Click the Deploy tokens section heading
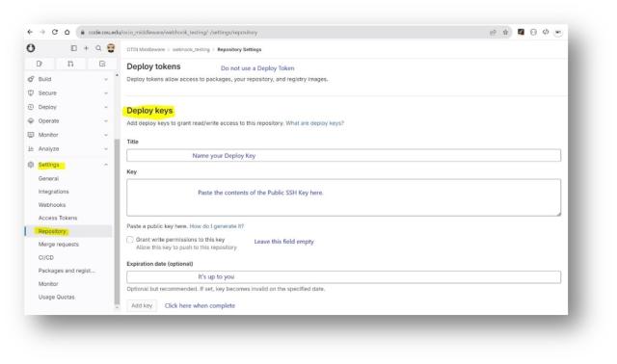The image size is (617, 364). point(153,66)
